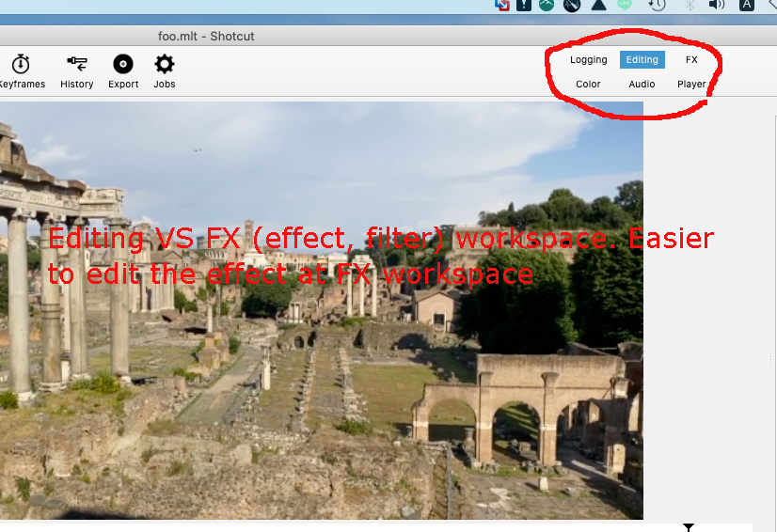
Task: Show the History panel
Action: click(x=76, y=71)
